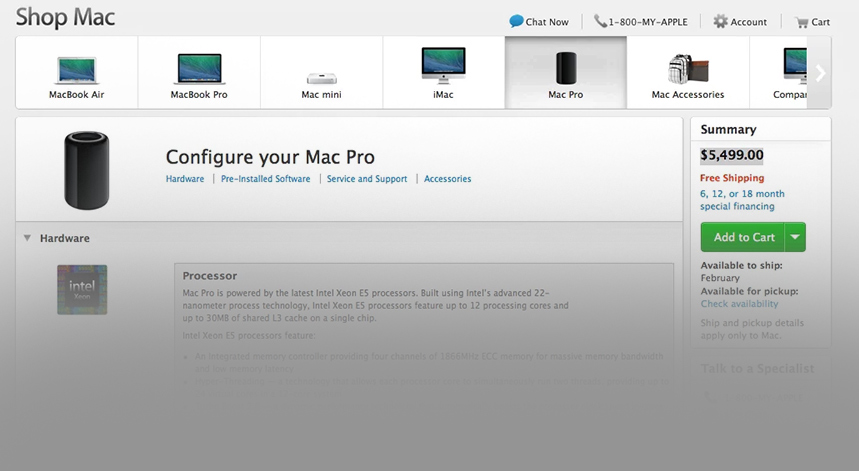Viewport: 859px width, 471px height.
Task: Select the MacBook Pro product icon
Action: point(199,68)
